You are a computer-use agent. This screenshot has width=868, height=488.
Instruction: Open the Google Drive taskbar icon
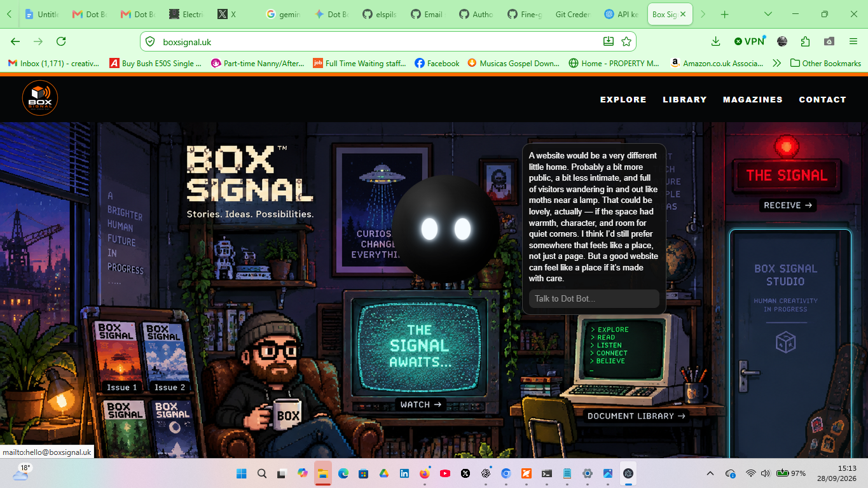point(384,473)
